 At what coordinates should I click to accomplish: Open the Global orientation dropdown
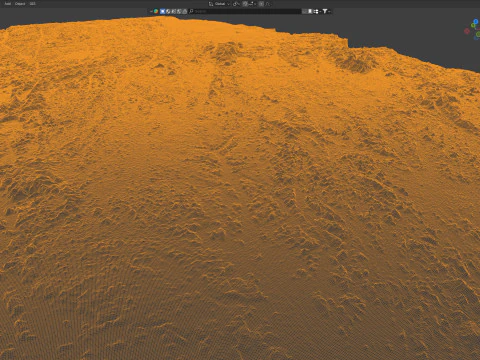[x=222, y=4]
